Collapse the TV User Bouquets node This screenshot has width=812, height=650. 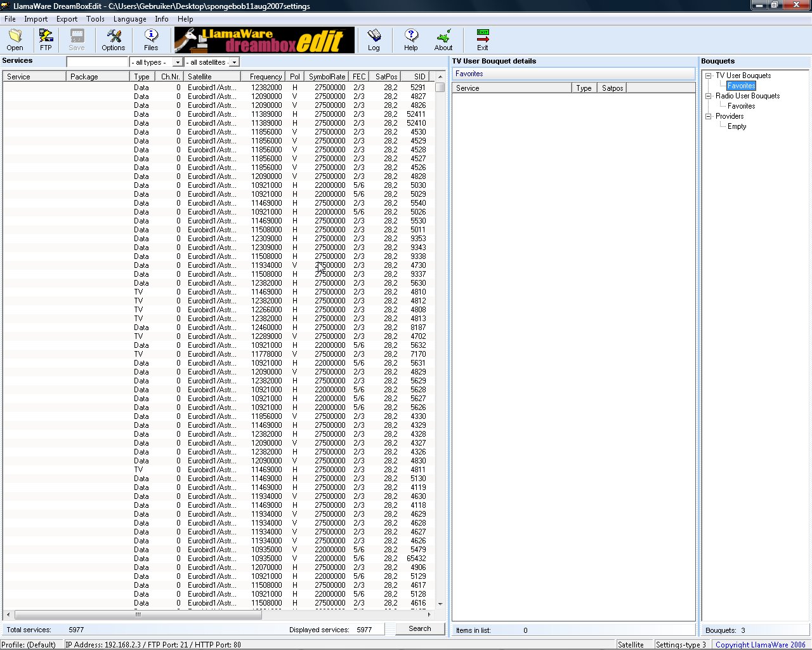pos(709,76)
